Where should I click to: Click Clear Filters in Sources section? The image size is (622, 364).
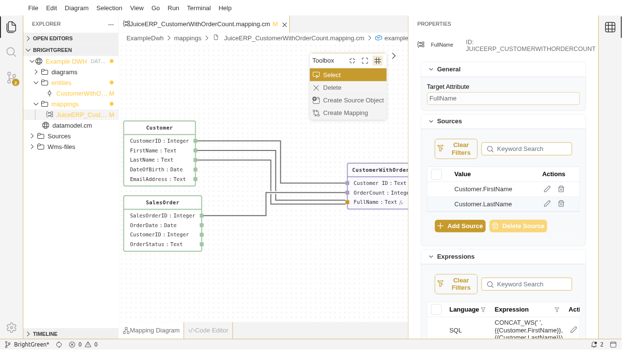pyautogui.click(x=455, y=149)
